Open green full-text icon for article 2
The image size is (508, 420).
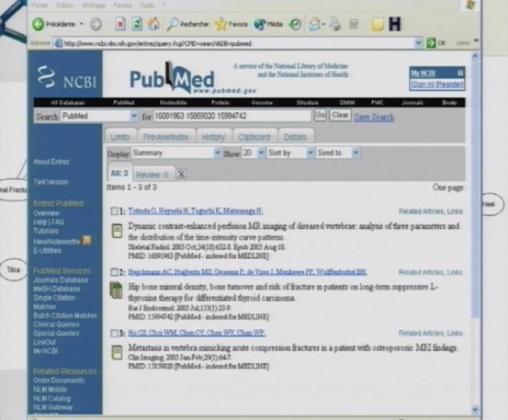pyautogui.click(x=116, y=291)
